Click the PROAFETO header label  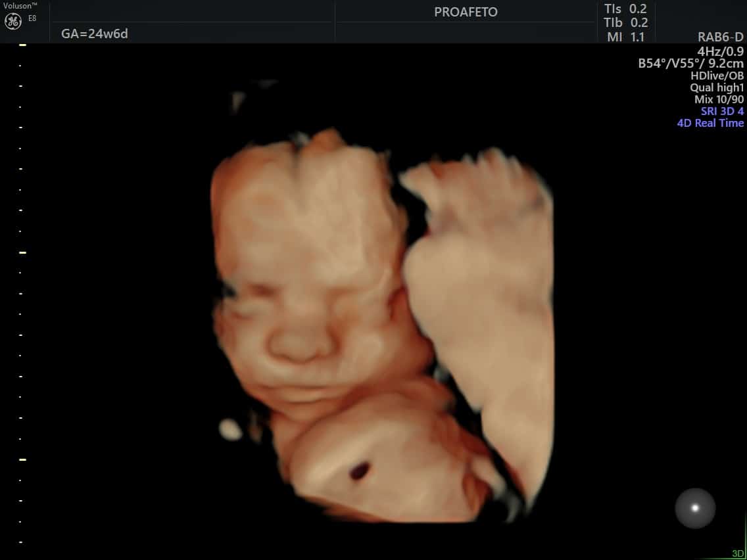[466, 12]
